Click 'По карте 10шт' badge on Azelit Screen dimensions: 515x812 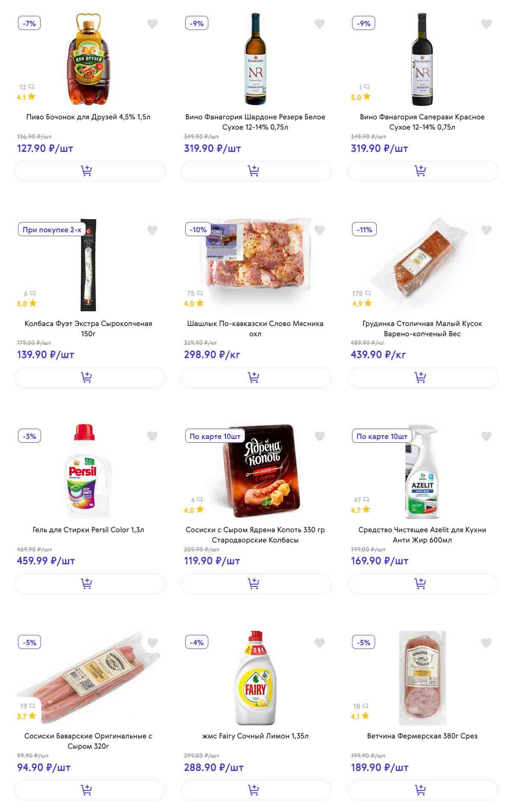[x=382, y=436]
